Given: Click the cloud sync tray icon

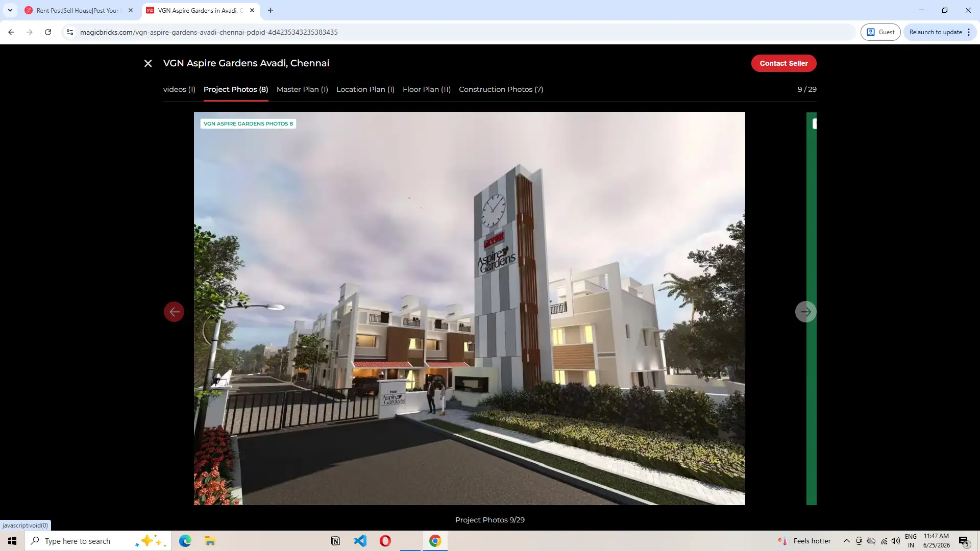Looking at the screenshot, I should [x=871, y=541].
